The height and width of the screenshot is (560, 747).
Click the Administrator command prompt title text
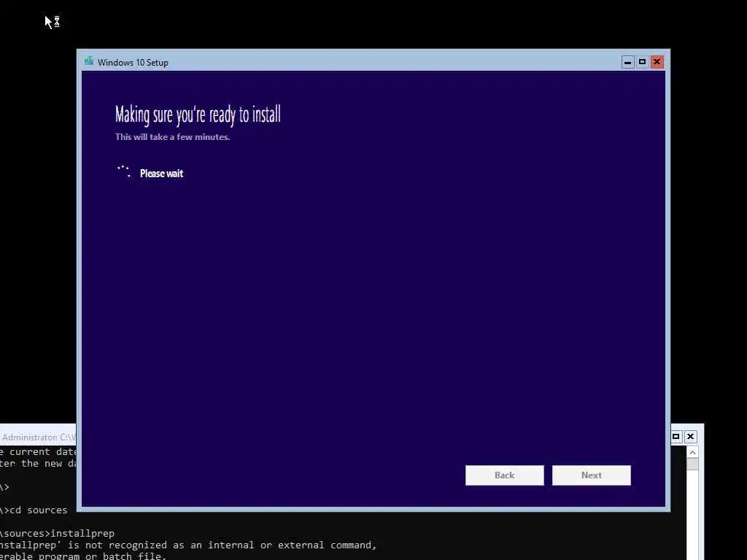(x=39, y=437)
